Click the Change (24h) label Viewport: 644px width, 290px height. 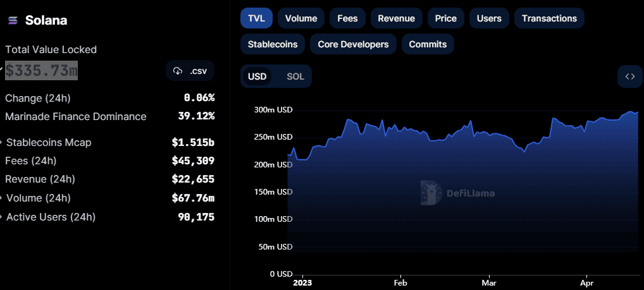point(38,99)
